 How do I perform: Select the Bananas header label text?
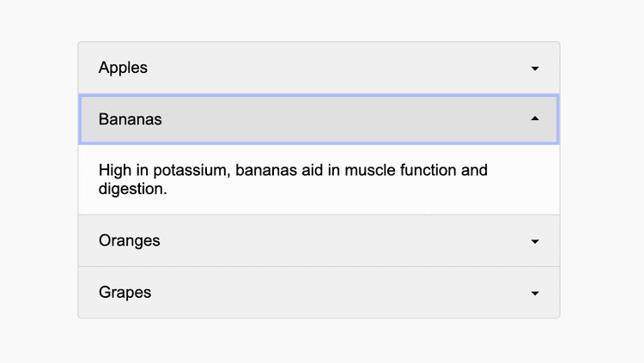point(130,119)
